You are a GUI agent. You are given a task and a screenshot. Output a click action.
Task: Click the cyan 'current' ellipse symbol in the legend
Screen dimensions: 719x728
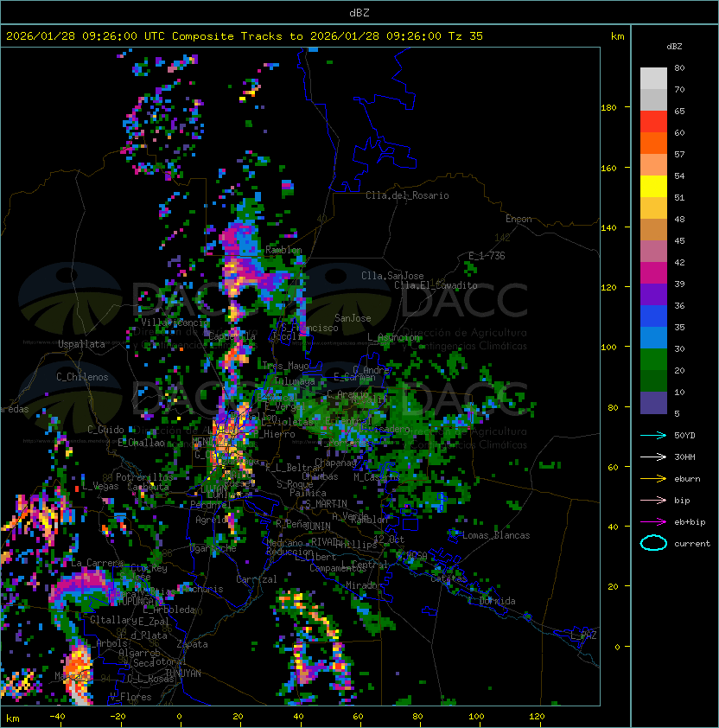tap(653, 543)
